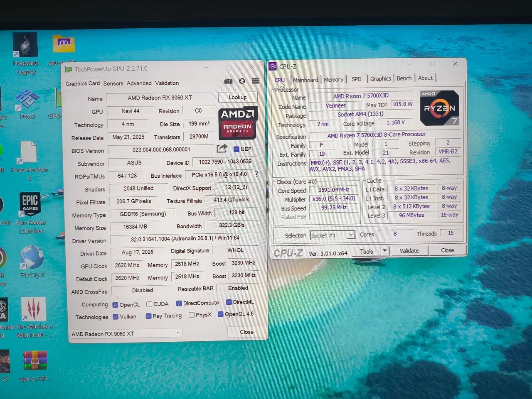Viewport: 532px width, 399px height.
Task: Open the AMD Radeon RX 9060 XT dropdown
Action: (126, 333)
